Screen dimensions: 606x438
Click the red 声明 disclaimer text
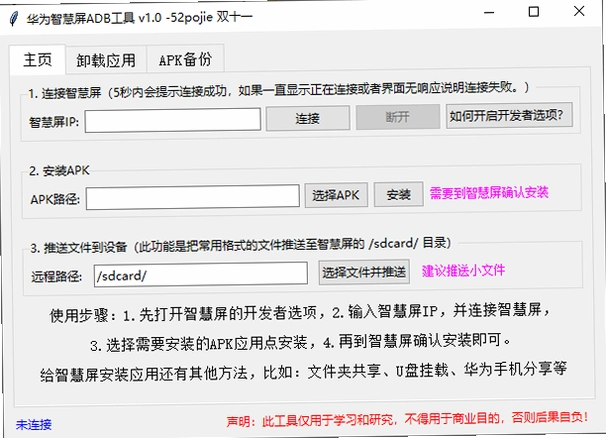pyautogui.click(x=407, y=419)
